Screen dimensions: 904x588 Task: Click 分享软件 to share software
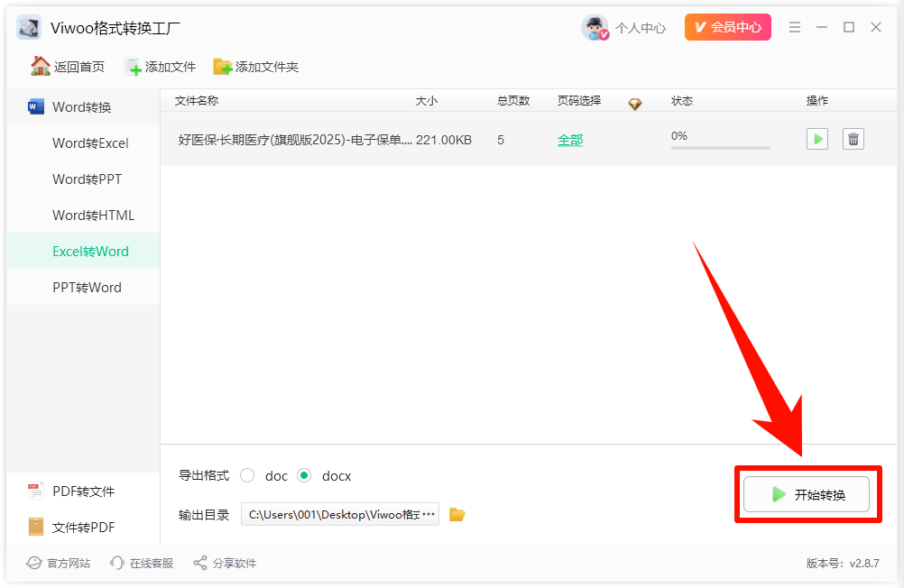[x=225, y=563]
